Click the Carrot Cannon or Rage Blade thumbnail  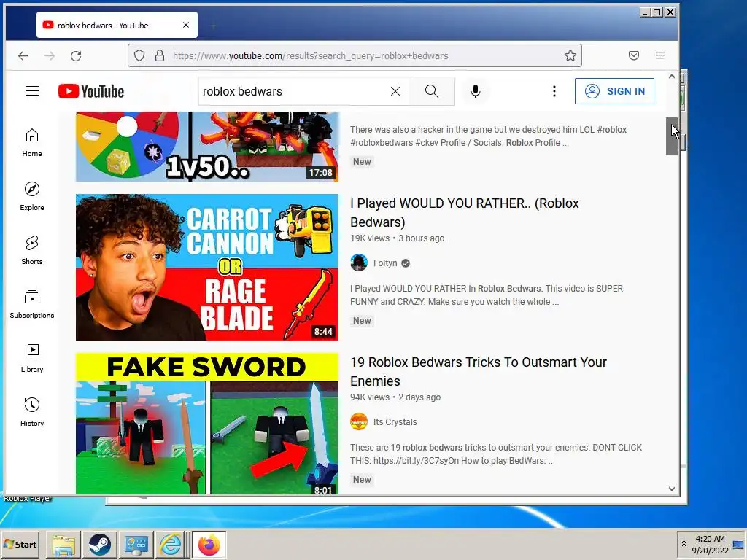click(x=206, y=268)
